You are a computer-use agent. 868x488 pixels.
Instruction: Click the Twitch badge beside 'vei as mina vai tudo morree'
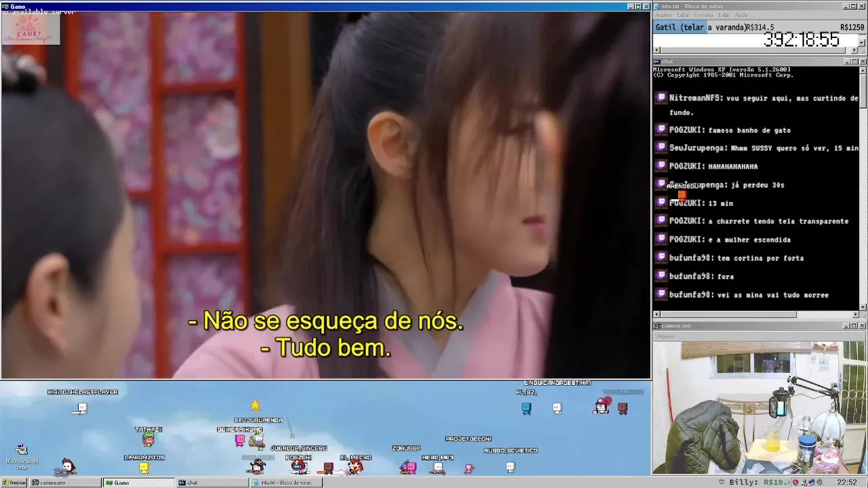pos(662,295)
